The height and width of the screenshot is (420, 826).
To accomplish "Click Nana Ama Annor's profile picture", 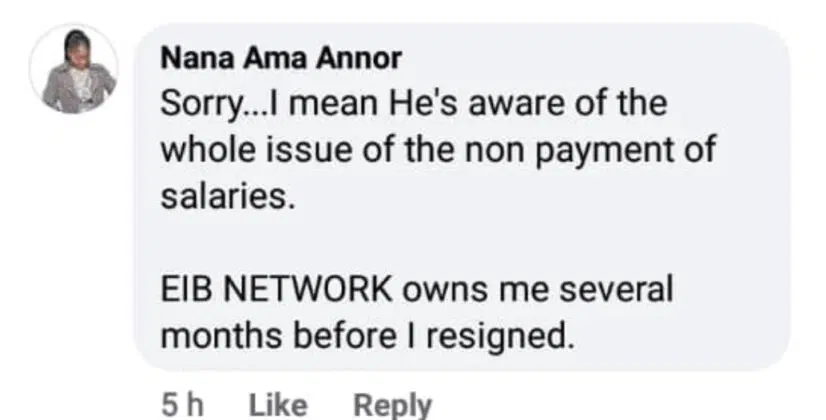I will click(x=74, y=70).
